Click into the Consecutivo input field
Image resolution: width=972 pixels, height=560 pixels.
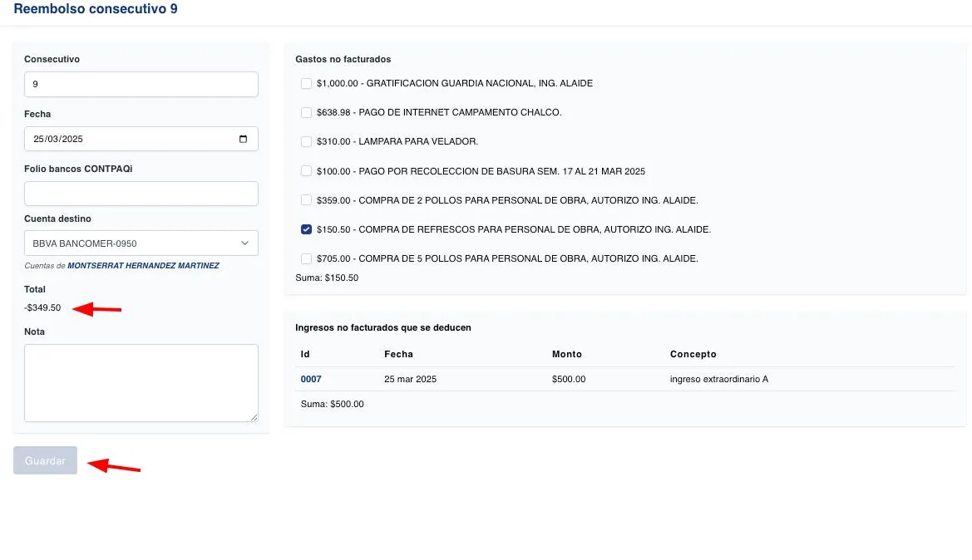pos(141,85)
